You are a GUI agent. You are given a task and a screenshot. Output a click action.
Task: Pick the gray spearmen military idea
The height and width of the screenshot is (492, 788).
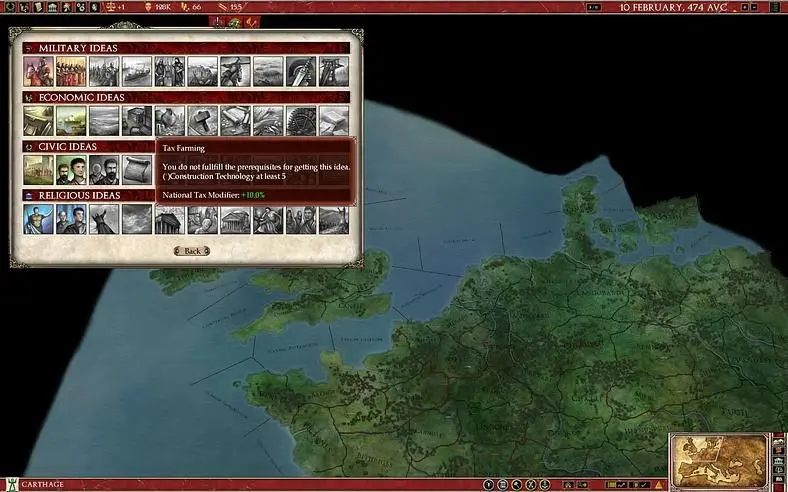[x=104, y=71]
